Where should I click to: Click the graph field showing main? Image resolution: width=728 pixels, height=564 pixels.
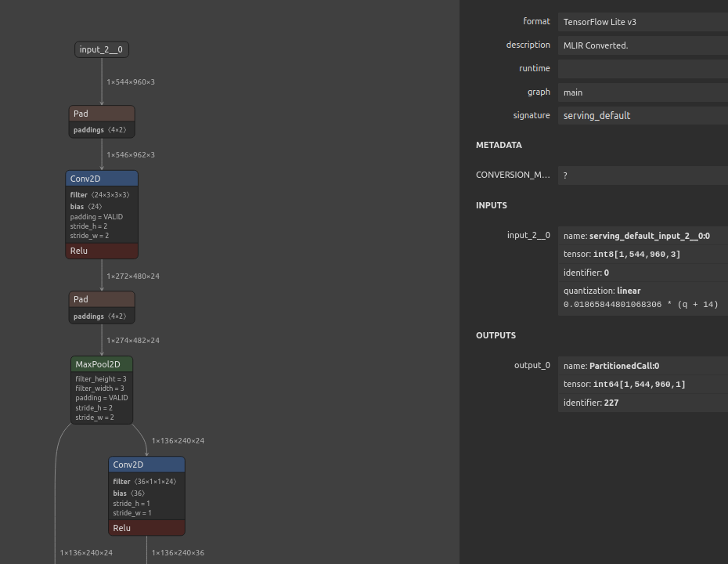click(x=642, y=92)
